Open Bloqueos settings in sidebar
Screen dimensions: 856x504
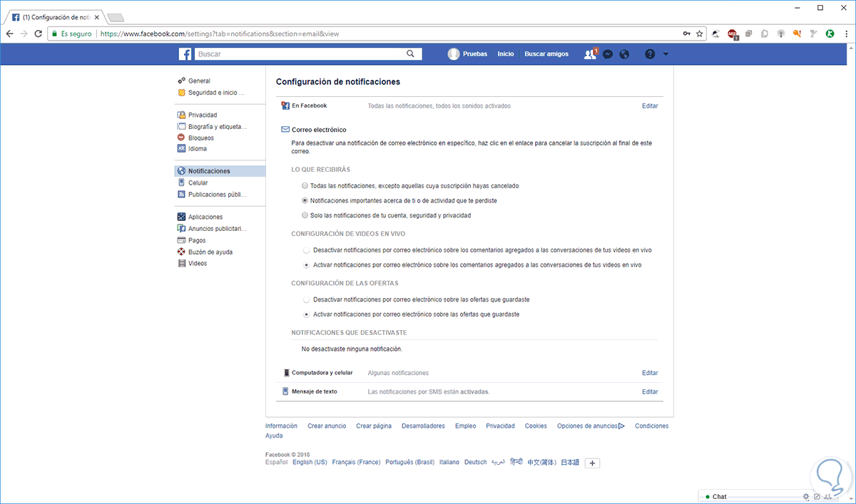tap(201, 138)
